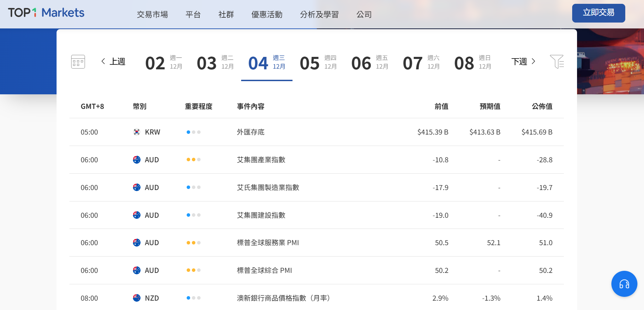This screenshot has width=644, height=310.
Task: Open customer support headset chat button
Action: tap(624, 284)
